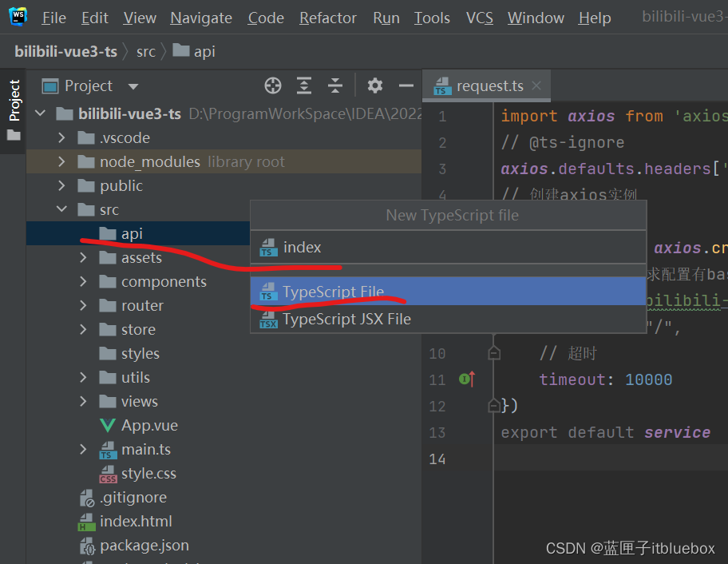The image size is (728, 564).
Task: Open the Run menu
Action: (x=386, y=18)
